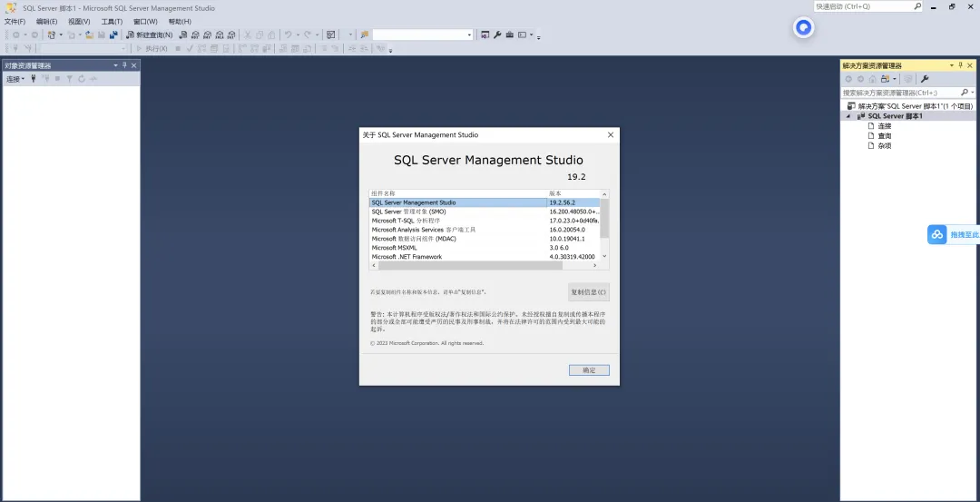This screenshot has width=980, height=502.
Task: Open the 窗口(W) menu
Action: 145,21
